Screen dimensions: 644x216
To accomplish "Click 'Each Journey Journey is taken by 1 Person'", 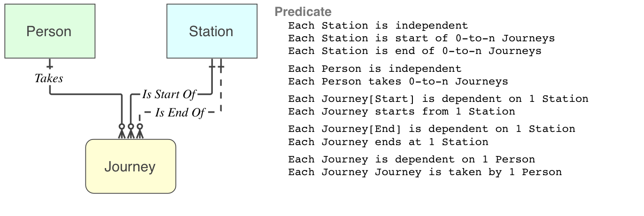I will [425, 171].
